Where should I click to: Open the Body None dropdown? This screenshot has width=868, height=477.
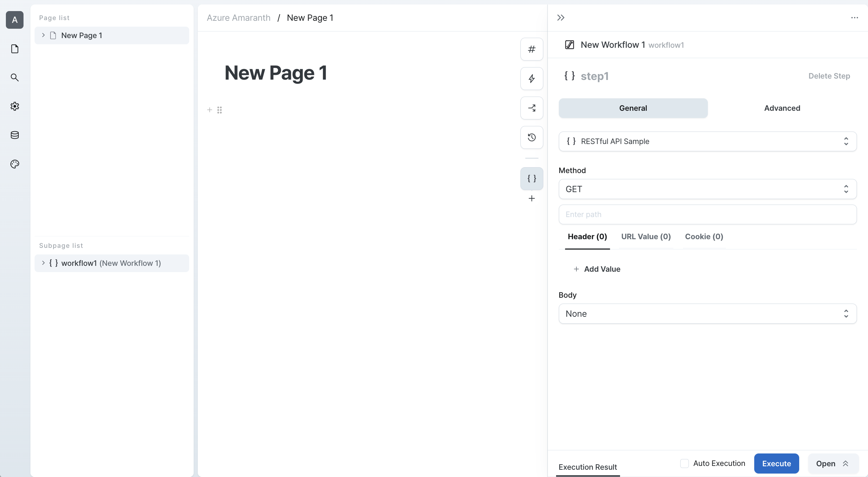pos(708,314)
